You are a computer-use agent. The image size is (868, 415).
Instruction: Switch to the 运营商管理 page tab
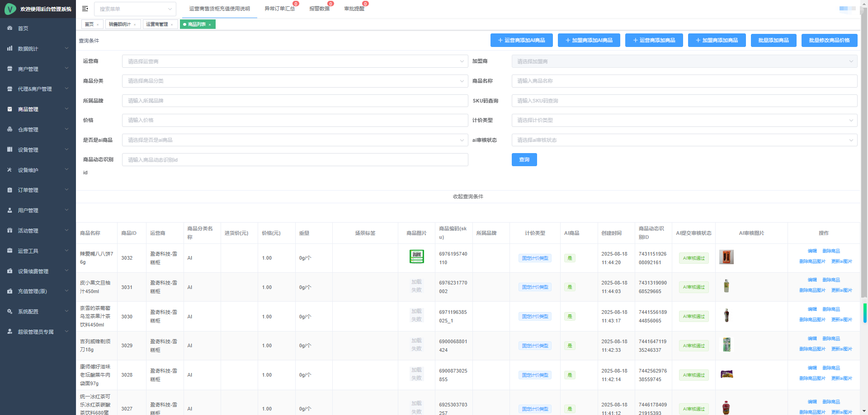pos(157,24)
